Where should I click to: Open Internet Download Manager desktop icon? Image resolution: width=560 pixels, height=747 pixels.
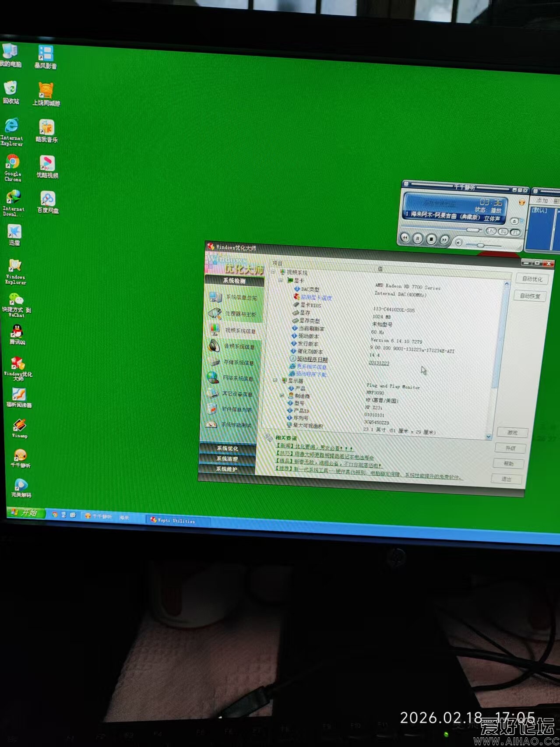[14, 203]
